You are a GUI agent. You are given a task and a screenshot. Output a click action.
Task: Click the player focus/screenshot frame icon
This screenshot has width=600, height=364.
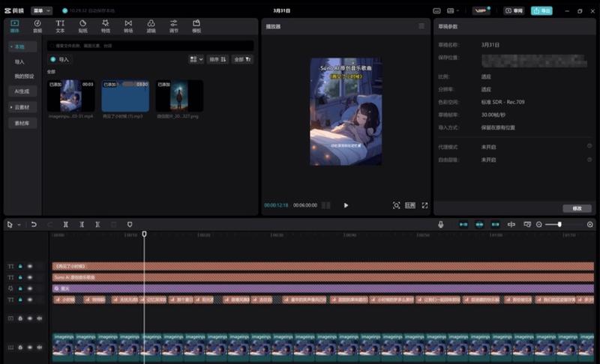point(397,205)
